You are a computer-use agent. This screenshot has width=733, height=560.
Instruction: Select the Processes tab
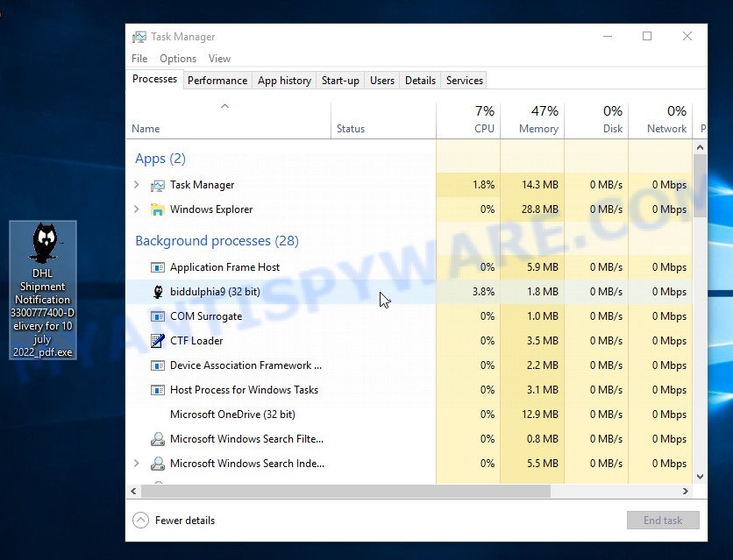coord(154,79)
